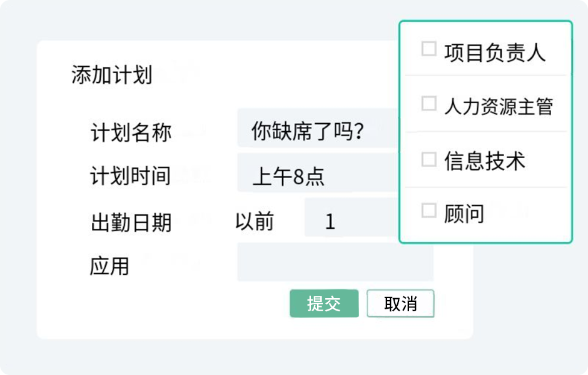Click the 出勤日期 field label
The height and width of the screenshot is (375, 588).
(x=131, y=222)
